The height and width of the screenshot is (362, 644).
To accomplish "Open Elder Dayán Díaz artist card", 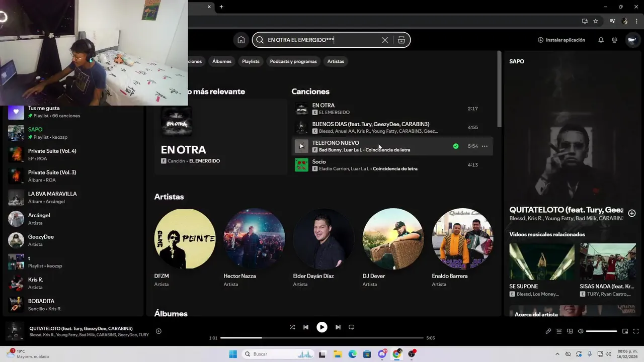I will click(324, 248).
